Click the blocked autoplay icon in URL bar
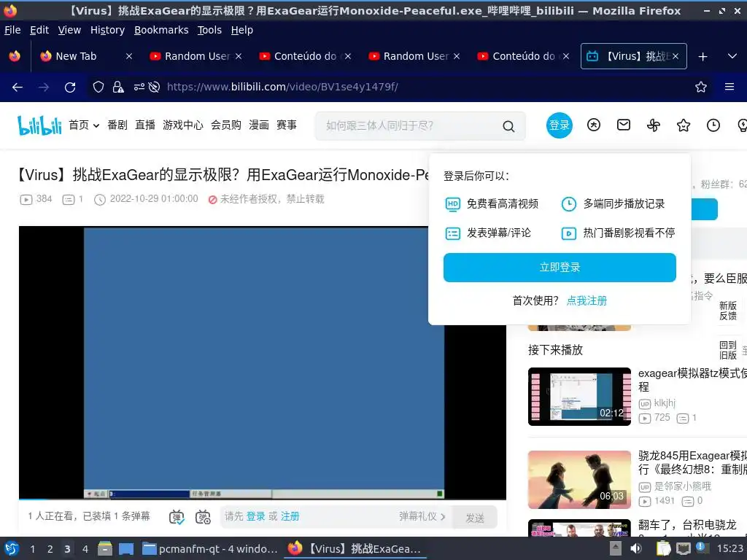747x560 pixels. click(154, 87)
